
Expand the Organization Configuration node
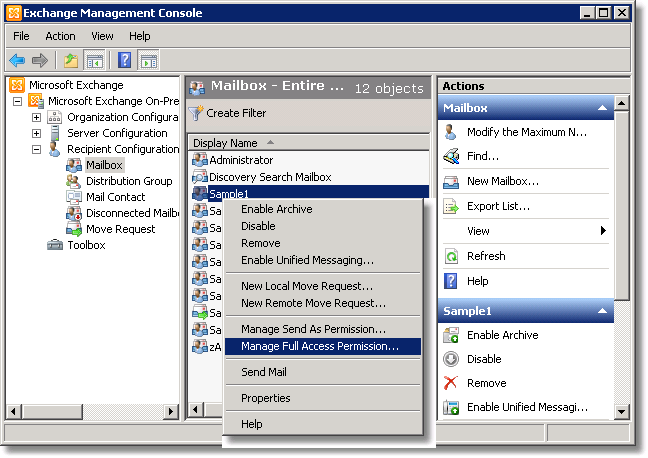coord(36,117)
